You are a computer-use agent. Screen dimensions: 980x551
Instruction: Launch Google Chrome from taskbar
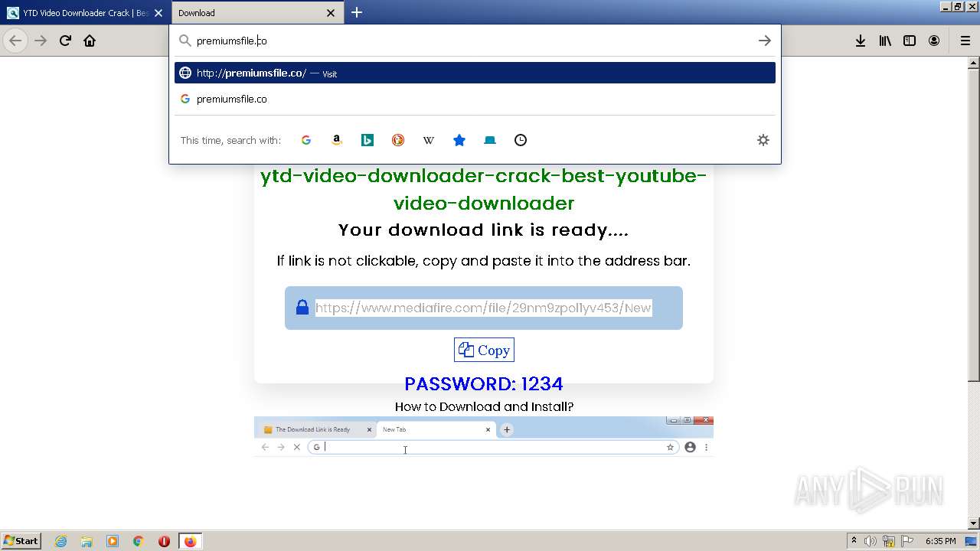click(139, 541)
